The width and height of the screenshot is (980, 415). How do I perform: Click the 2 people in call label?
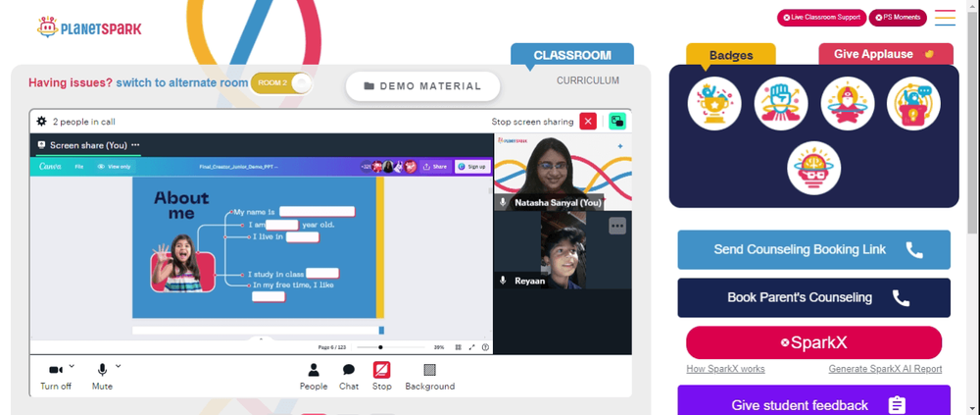83,122
